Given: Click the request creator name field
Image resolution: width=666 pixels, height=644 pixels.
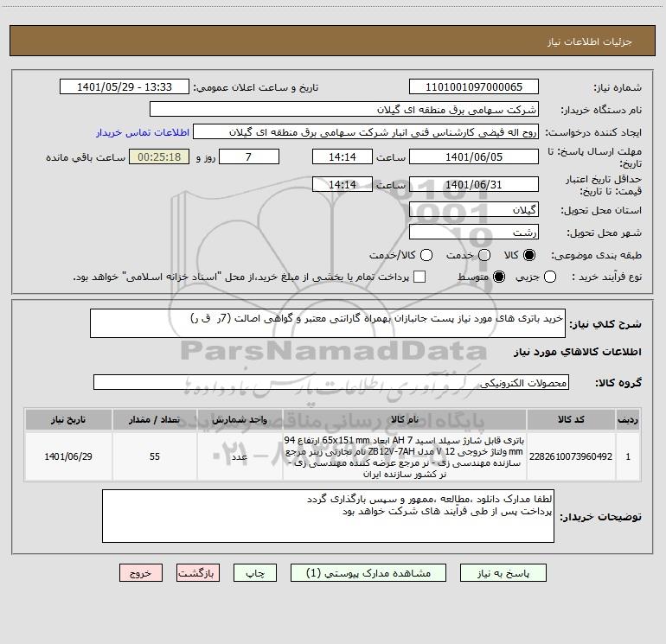Looking at the screenshot, I should (x=366, y=132).
